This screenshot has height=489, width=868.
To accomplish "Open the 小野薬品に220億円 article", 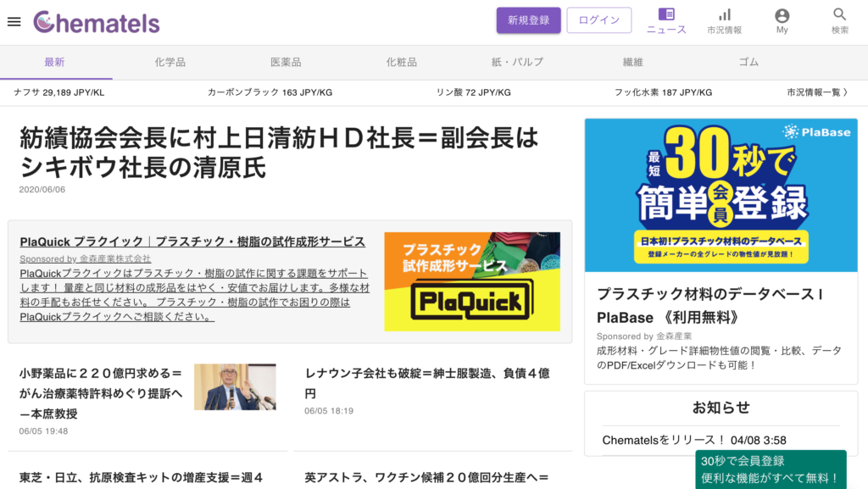I will point(101,393).
